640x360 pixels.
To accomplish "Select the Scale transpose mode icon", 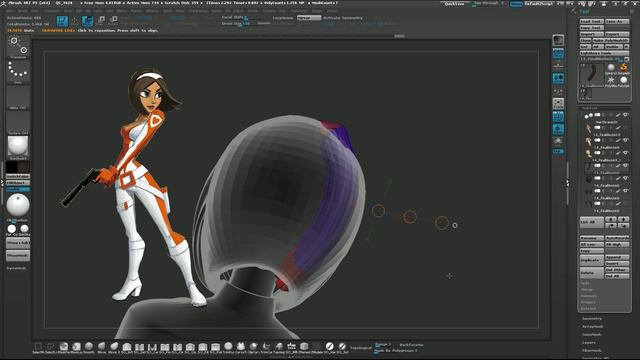I will click(x=101, y=21).
